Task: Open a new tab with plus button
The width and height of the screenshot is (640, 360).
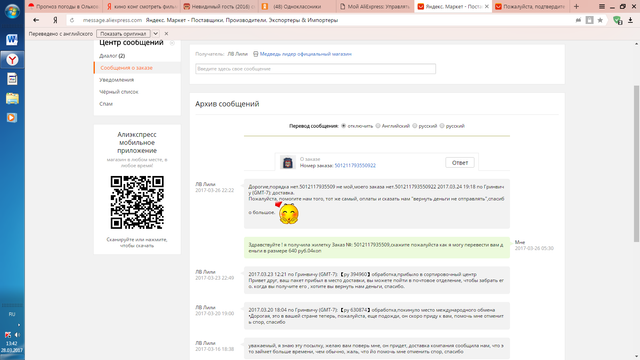Action: 576,7
